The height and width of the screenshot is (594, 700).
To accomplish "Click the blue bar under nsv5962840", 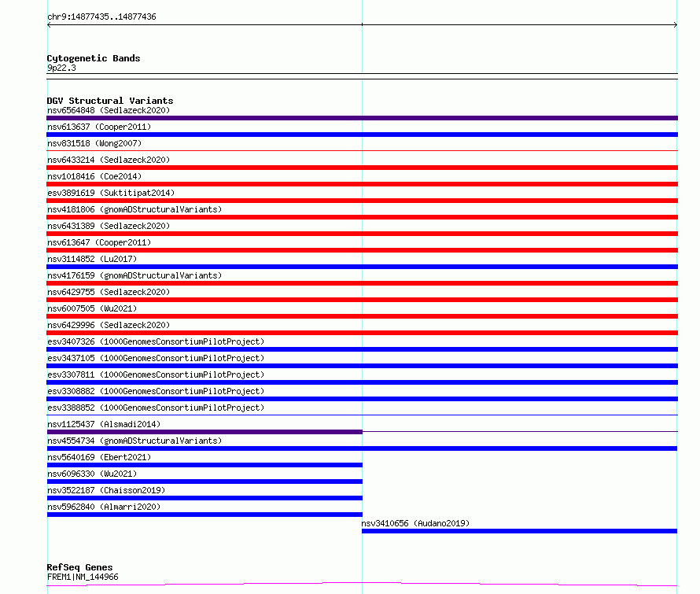I will tap(204, 515).
